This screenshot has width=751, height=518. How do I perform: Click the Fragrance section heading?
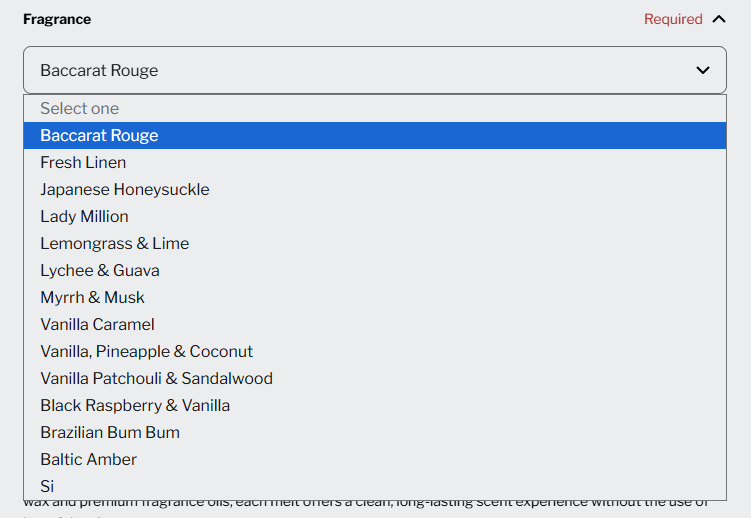(x=57, y=19)
